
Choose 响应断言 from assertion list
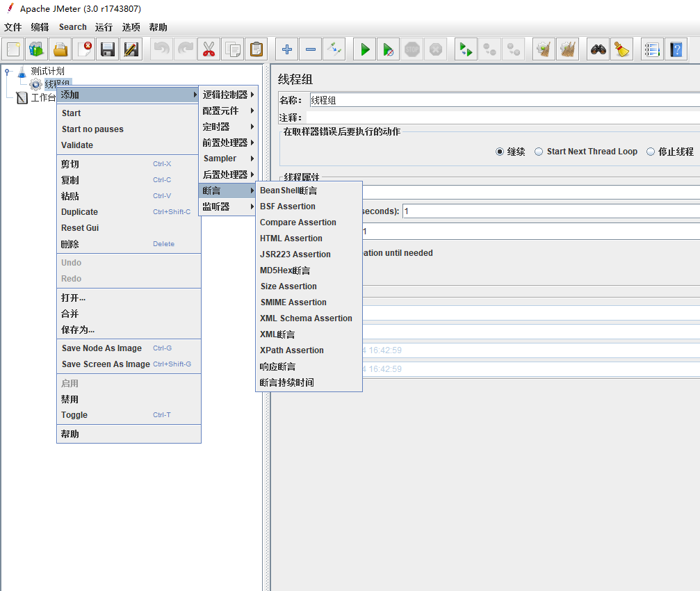point(309,366)
